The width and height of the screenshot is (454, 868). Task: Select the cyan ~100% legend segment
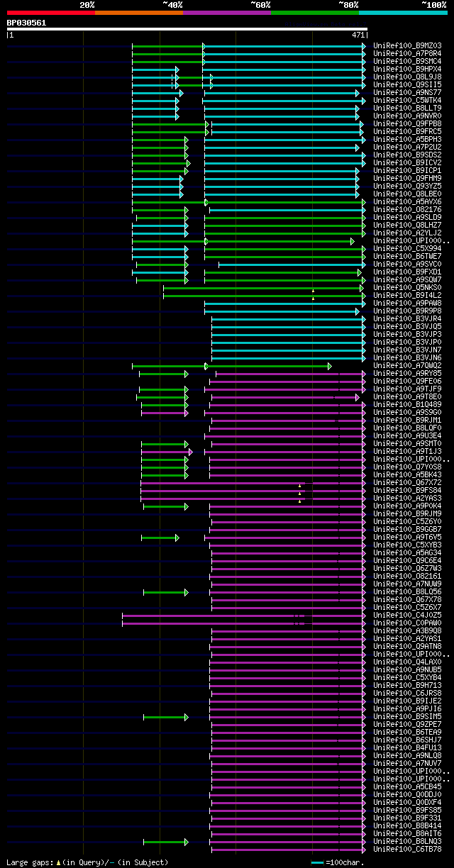coord(403,13)
